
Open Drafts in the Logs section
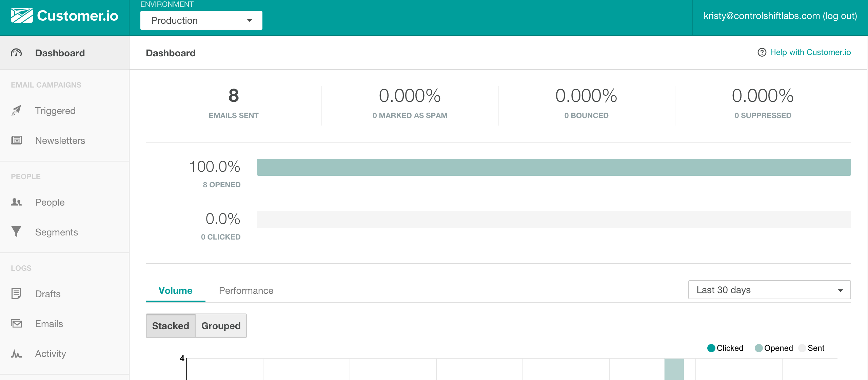click(x=64, y=294)
